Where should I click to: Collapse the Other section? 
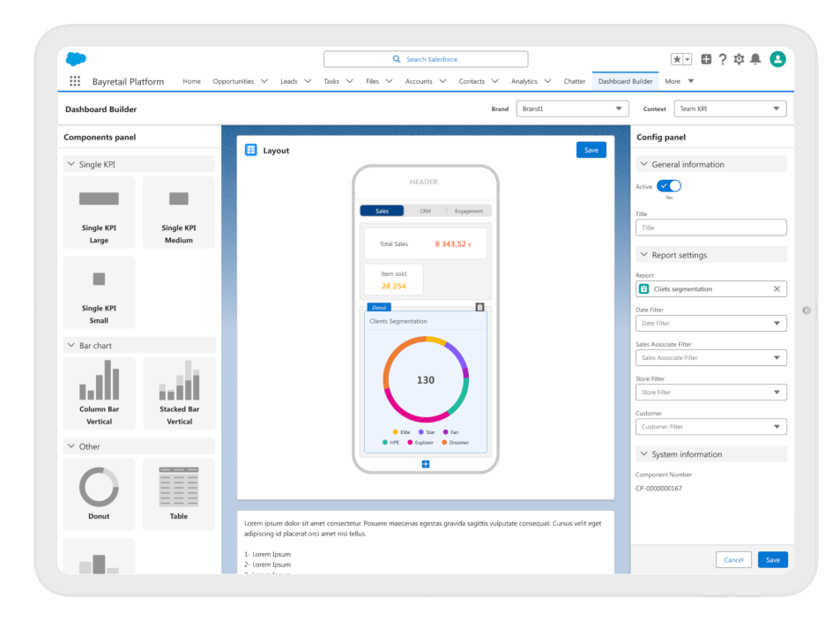(x=71, y=446)
